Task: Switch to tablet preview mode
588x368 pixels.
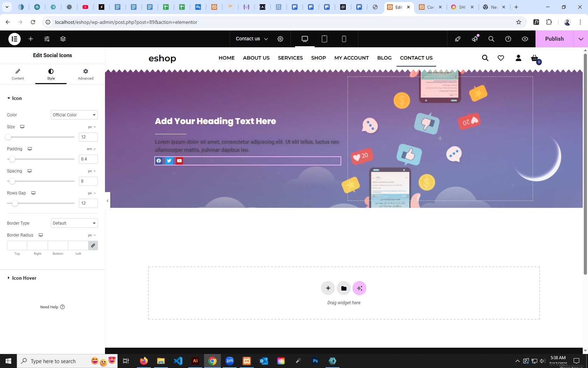Action: point(324,39)
